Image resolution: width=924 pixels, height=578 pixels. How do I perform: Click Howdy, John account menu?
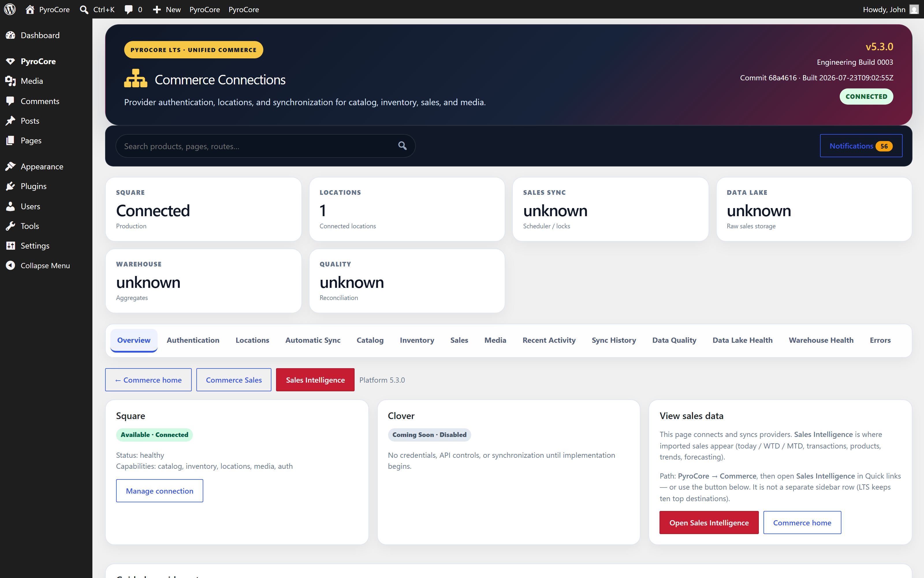coord(891,9)
